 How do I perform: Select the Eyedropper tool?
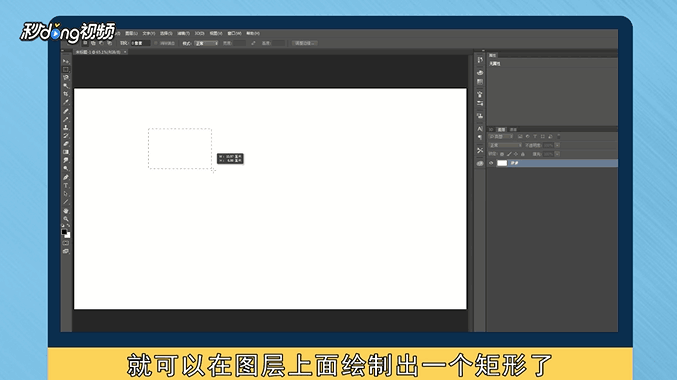pyautogui.click(x=66, y=102)
